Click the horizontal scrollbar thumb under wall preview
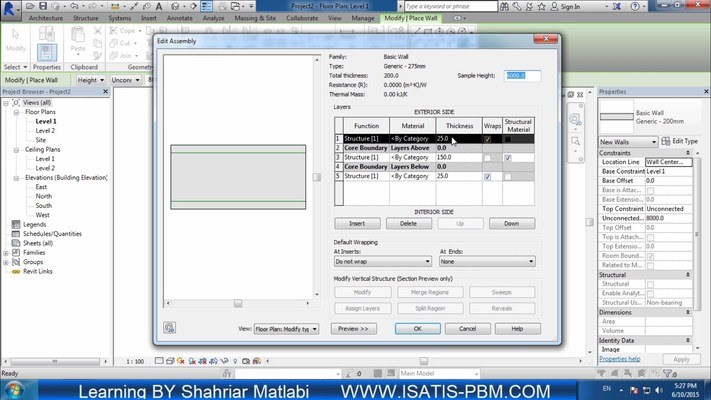 [238, 303]
